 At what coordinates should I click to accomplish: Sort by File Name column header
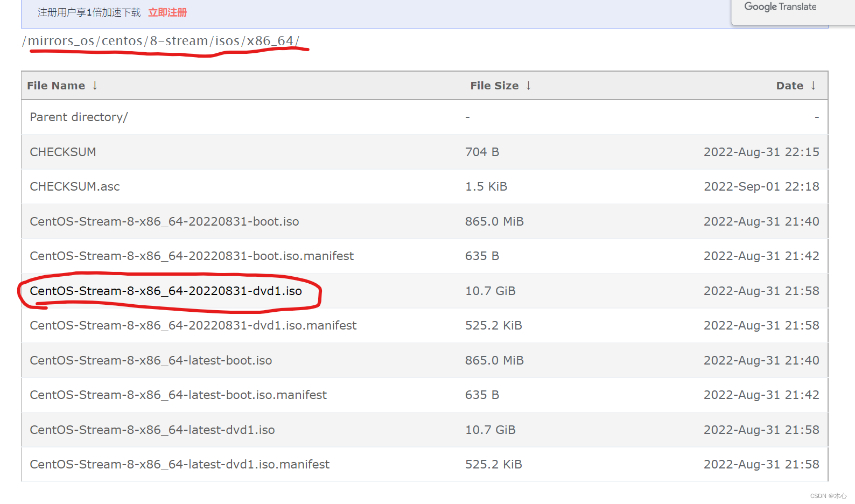pos(56,86)
